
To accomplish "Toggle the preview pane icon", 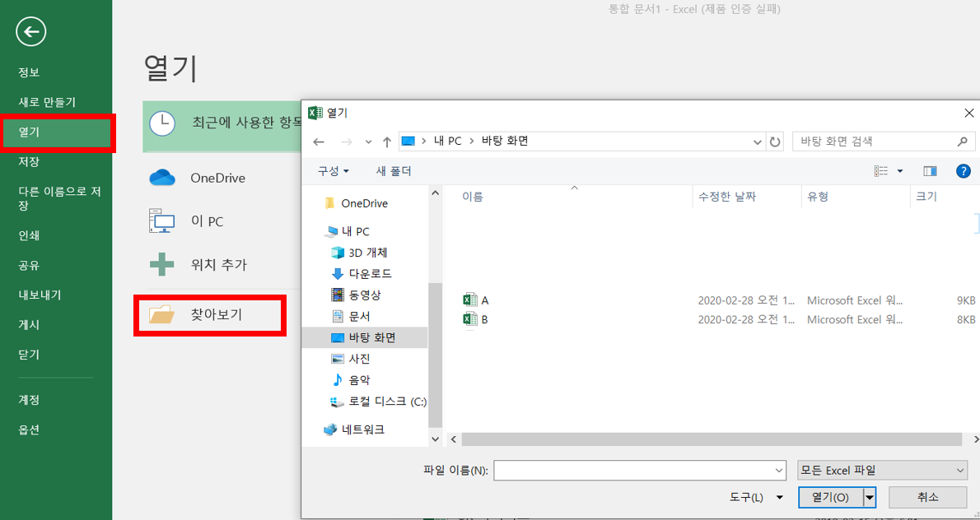I will [x=930, y=170].
